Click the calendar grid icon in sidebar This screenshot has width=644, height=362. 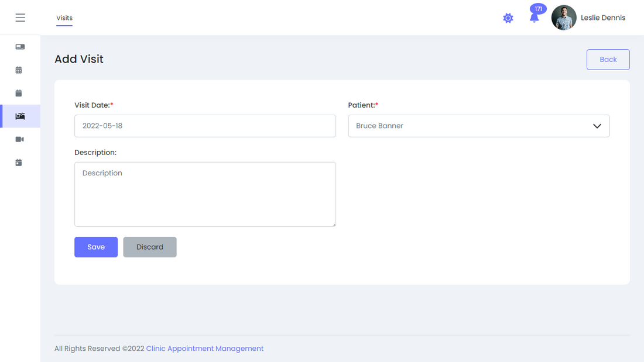pos(19,70)
